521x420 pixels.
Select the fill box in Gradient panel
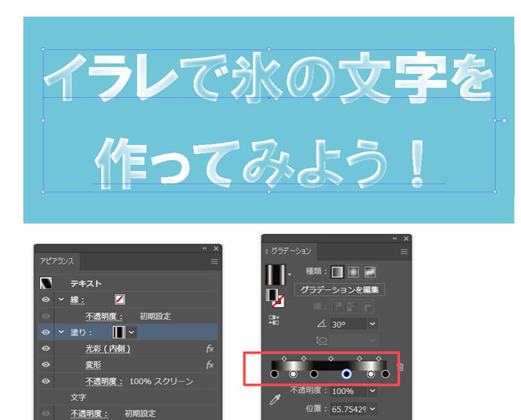(272, 295)
